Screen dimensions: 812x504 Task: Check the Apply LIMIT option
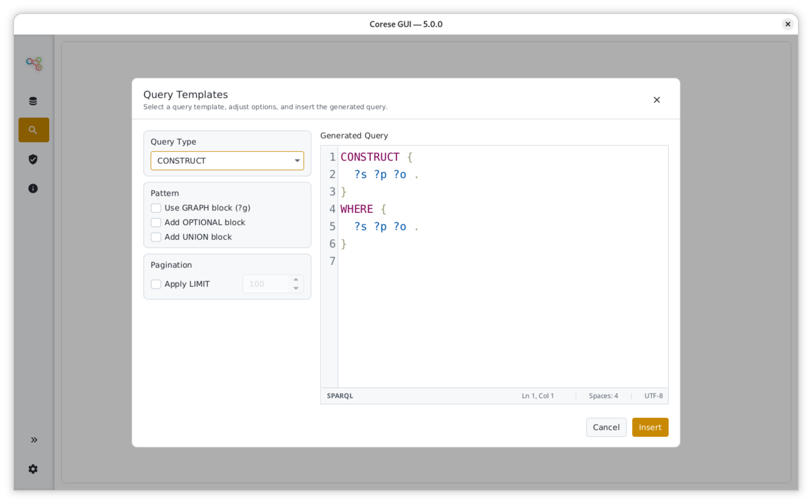156,284
